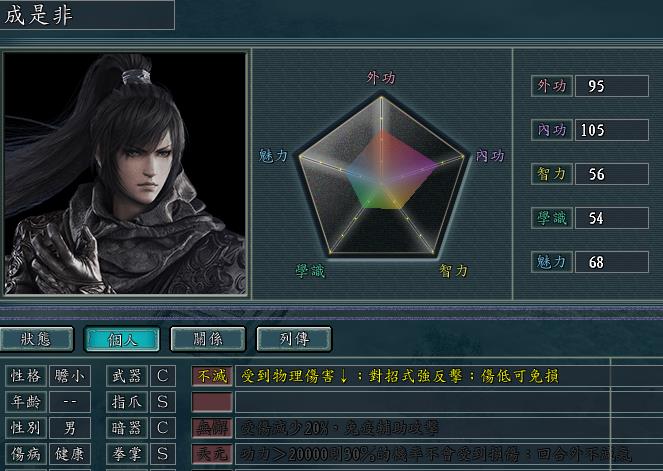Click the 外功 stat label box
The image size is (663, 471).
click(x=552, y=86)
